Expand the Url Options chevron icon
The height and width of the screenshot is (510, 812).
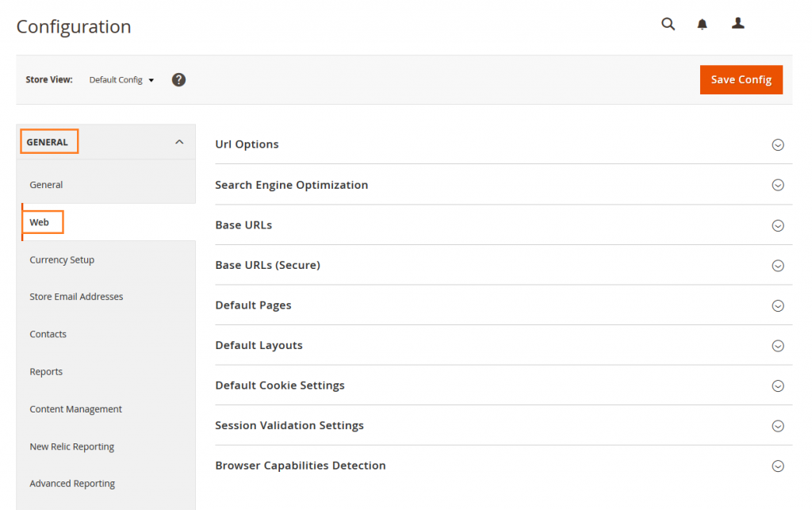778,144
